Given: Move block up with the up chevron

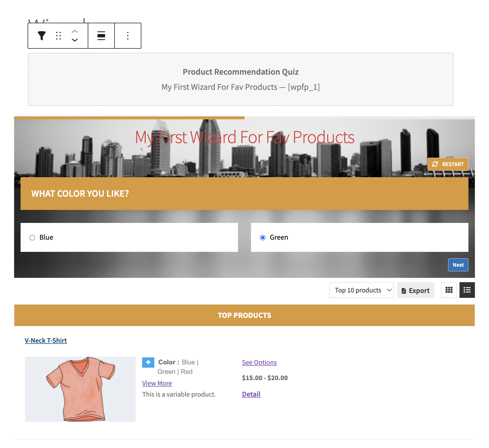Looking at the screenshot, I should click(75, 31).
